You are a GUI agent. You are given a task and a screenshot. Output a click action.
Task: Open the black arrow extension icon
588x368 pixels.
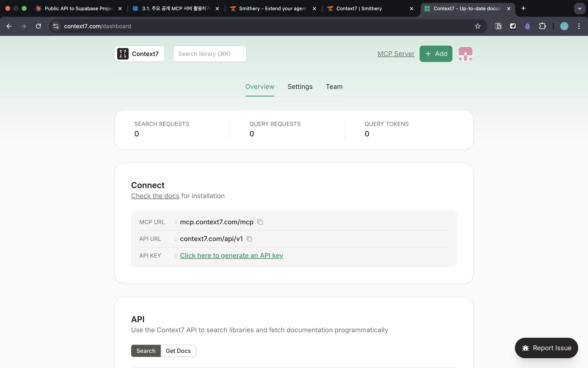coord(513,26)
